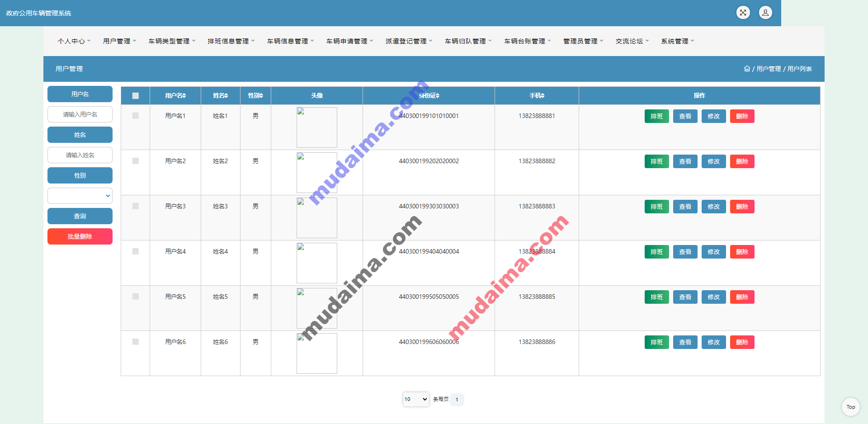The width and height of the screenshot is (868, 424).
Task: Open the 车辆归队管理 menu
Action: 468,41
